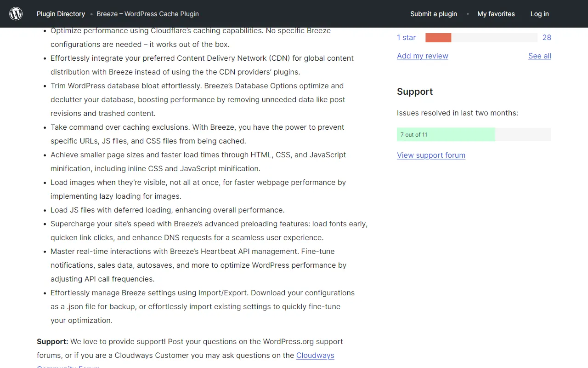The image size is (588, 368).
Task: Open My favorites
Action: (x=496, y=14)
